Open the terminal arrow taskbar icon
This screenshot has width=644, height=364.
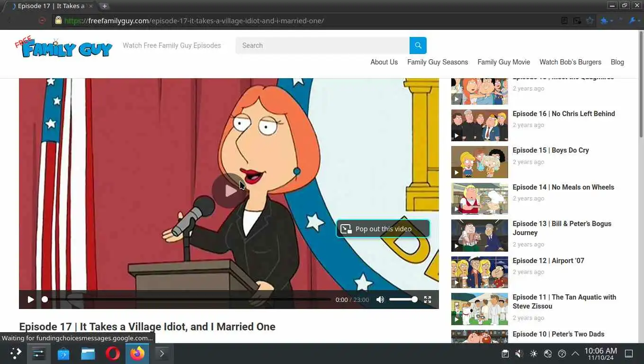[x=161, y=354]
